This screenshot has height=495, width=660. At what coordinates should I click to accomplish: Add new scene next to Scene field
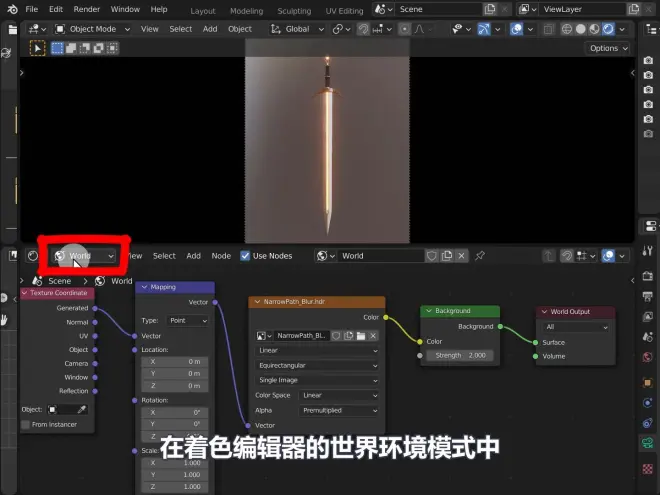tap(490, 9)
